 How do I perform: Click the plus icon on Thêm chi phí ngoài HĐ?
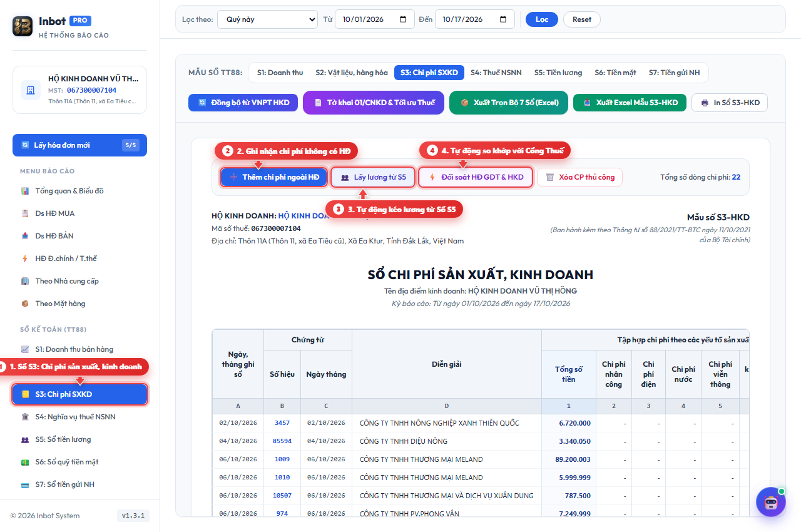pyautogui.click(x=233, y=177)
